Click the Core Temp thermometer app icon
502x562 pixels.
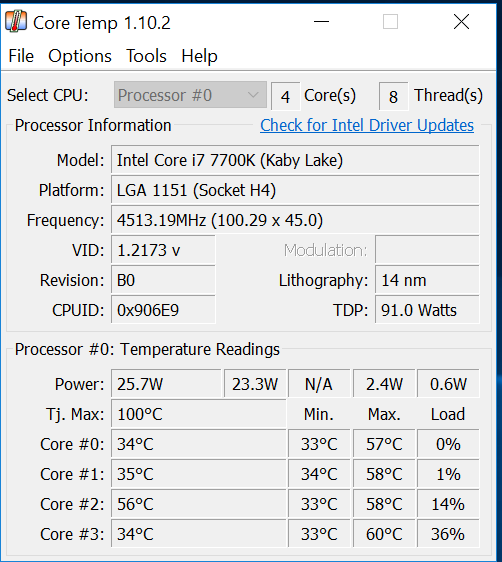16,22
